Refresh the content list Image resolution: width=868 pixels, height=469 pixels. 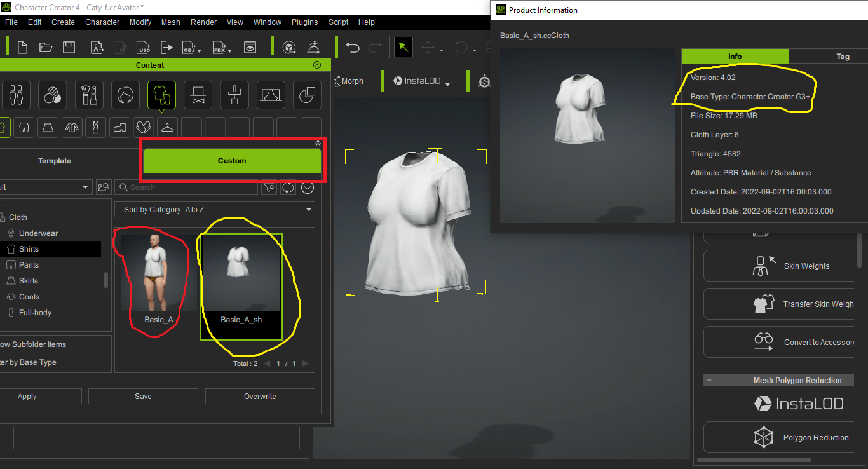(x=288, y=187)
